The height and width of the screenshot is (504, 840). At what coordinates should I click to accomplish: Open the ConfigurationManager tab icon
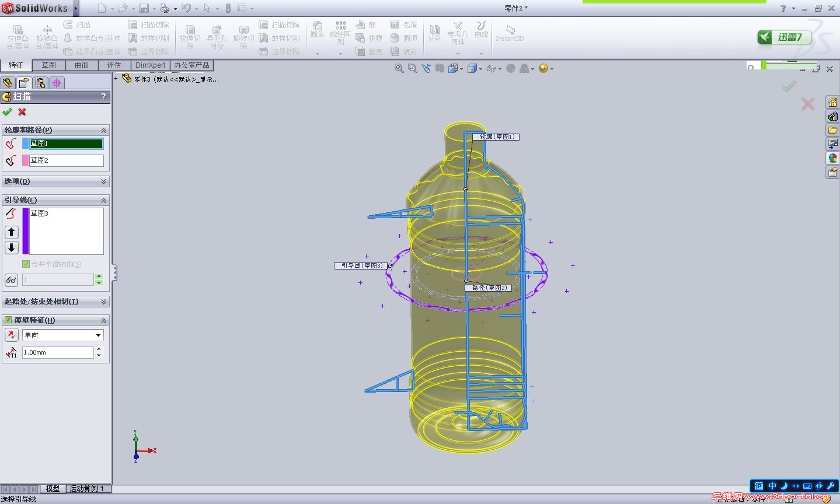[x=40, y=83]
